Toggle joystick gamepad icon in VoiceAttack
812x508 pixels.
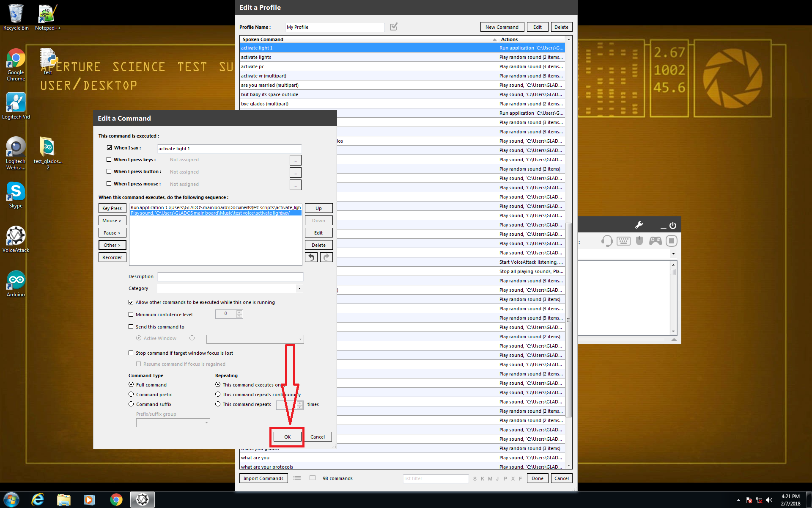(x=655, y=241)
